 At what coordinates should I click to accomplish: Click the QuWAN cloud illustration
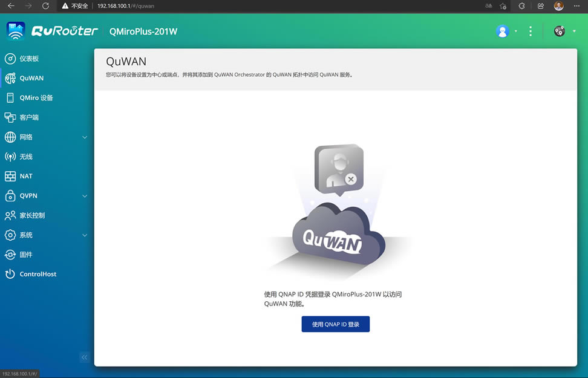click(x=339, y=233)
